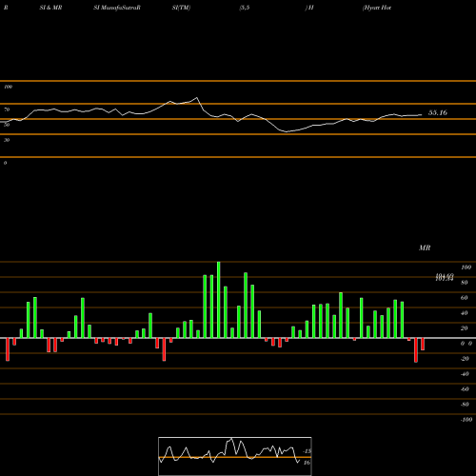Click the '-80' MR axis label
This screenshot has width=476, height=476.
click(465, 405)
